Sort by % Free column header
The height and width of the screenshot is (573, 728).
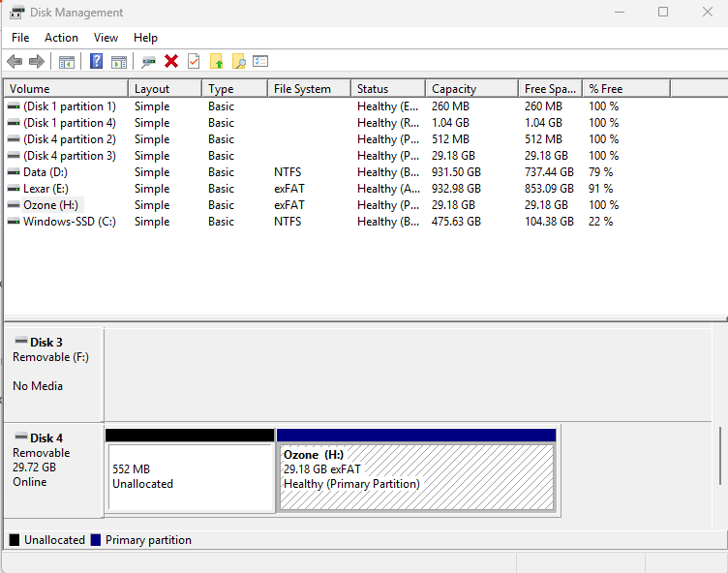point(626,89)
